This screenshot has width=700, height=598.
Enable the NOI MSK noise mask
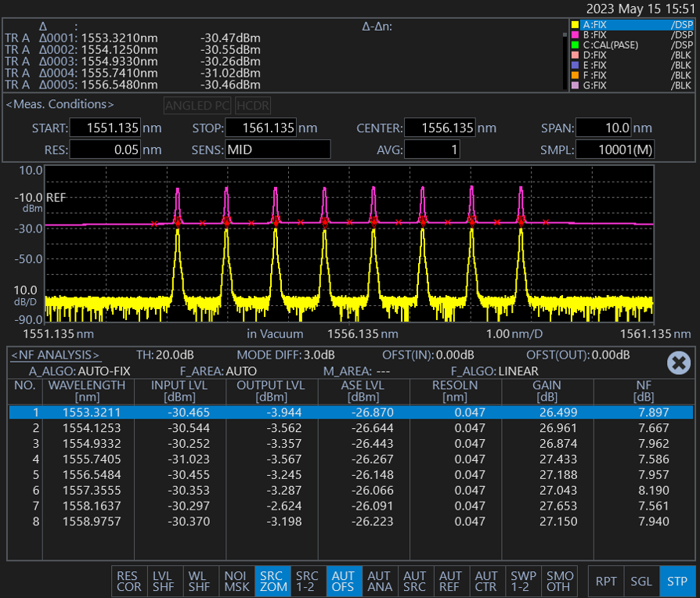(236, 582)
